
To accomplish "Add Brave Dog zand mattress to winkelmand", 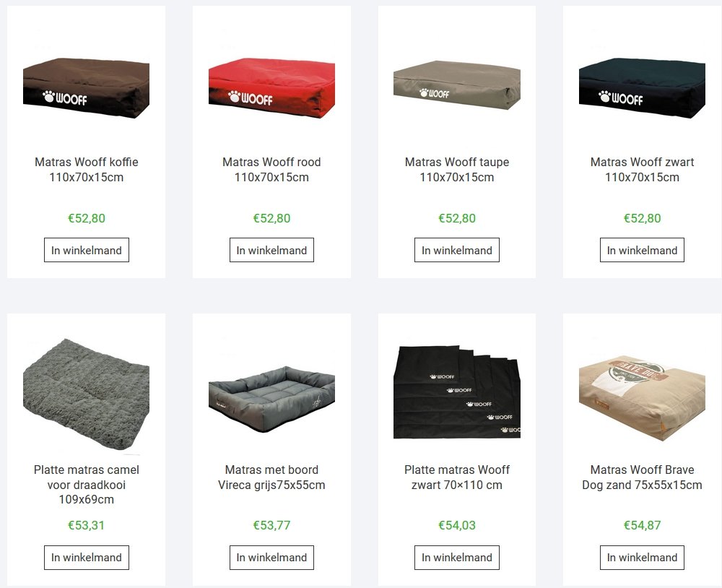I will pyautogui.click(x=642, y=558).
